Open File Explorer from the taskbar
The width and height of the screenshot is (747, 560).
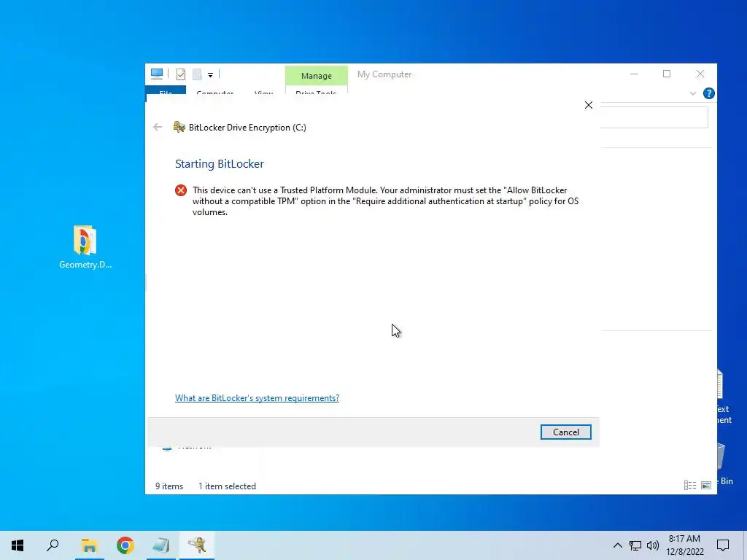pyautogui.click(x=89, y=545)
